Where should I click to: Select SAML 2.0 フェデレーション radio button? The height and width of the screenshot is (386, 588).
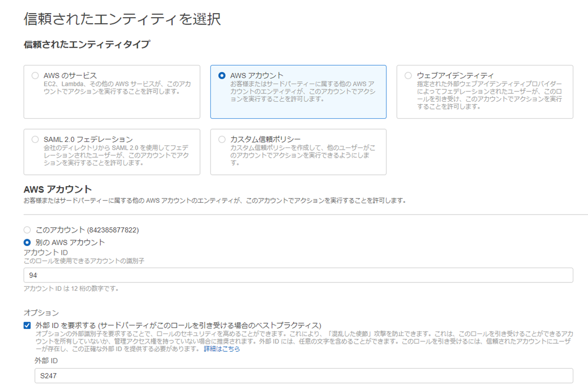(x=35, y=139)
